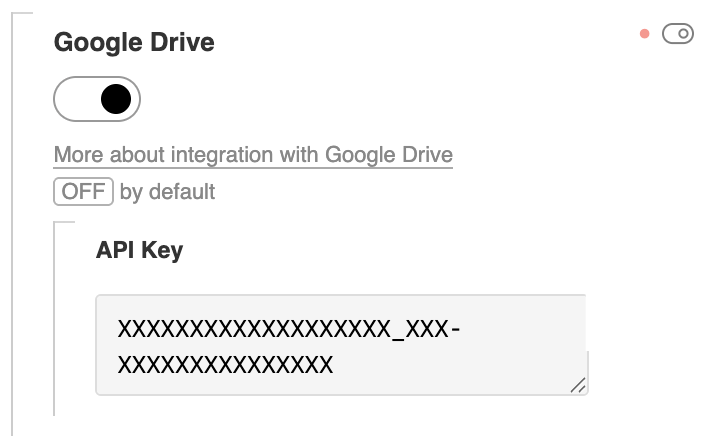Viewport: 720px width, 439px height.
Task: Focus the API Key text field
Action: tap(340, 345)
